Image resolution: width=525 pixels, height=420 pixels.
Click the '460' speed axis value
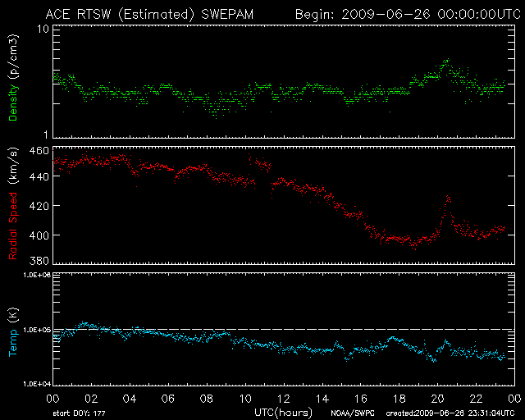point(39,151)
